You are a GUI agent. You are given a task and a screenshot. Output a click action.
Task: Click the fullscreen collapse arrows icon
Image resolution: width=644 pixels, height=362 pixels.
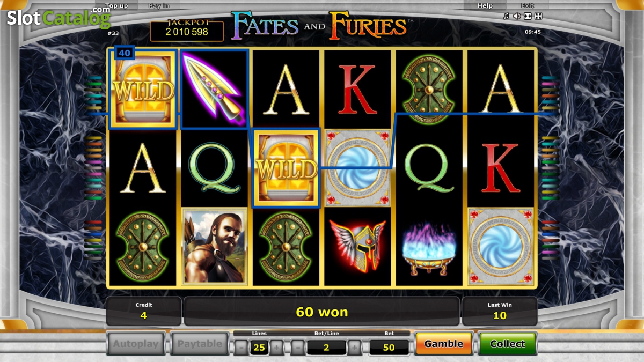coord(538,16)
